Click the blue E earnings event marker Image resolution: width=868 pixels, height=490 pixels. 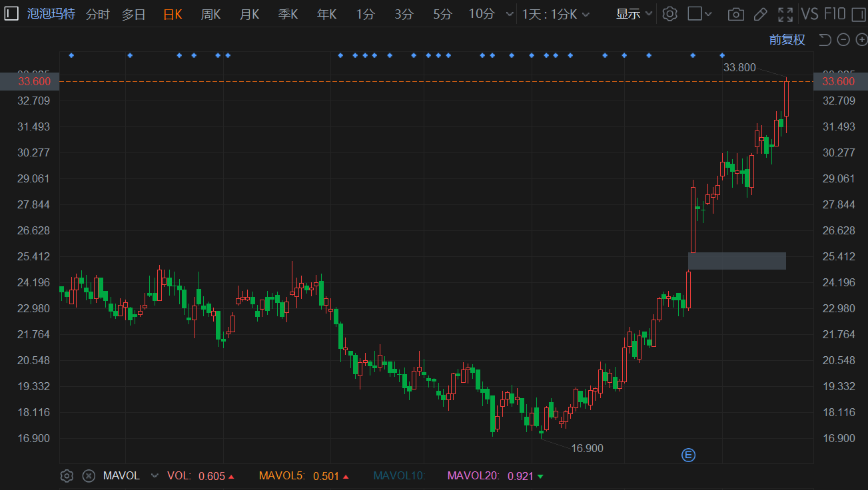(x=688, y=455)
